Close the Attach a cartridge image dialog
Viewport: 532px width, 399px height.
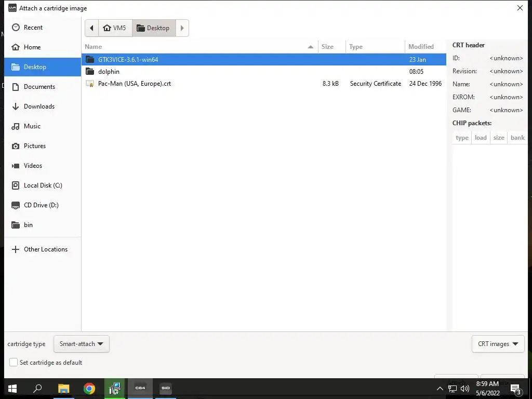pyautogui.click(x=520, y=8)
